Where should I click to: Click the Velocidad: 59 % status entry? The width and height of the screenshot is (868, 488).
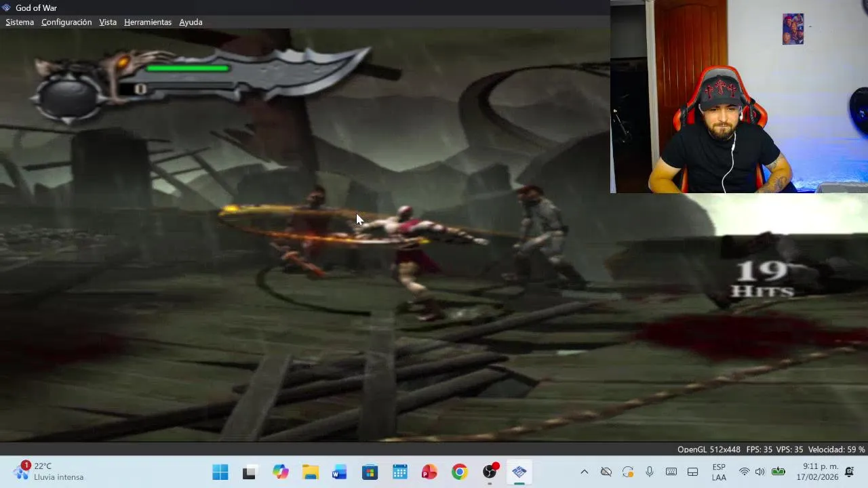tap(836, 449)
